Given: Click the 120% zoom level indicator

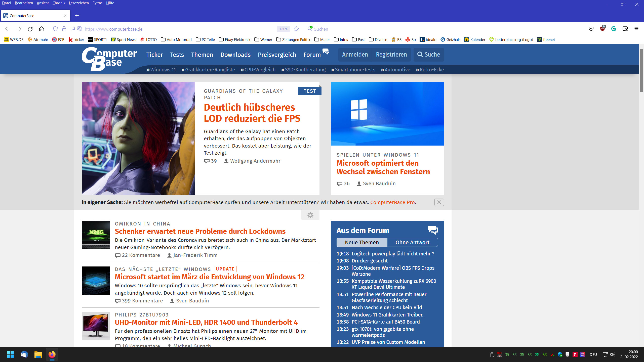Looking at the screenshot, I should point(283,29).
